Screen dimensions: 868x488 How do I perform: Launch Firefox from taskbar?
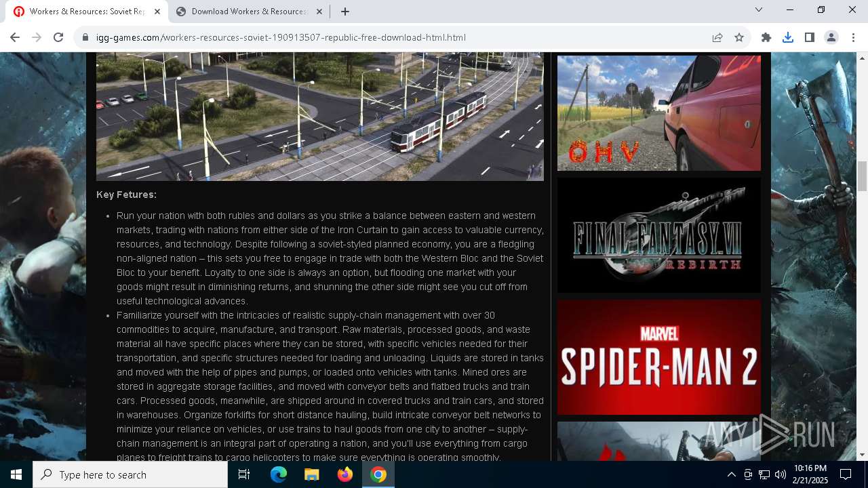(345, 474)
